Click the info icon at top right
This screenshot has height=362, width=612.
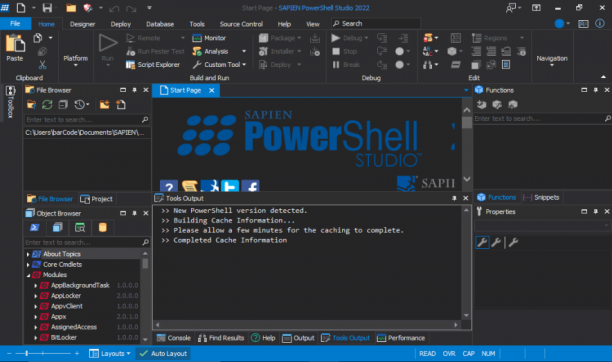pyautogui.click(x=600, y=23)
